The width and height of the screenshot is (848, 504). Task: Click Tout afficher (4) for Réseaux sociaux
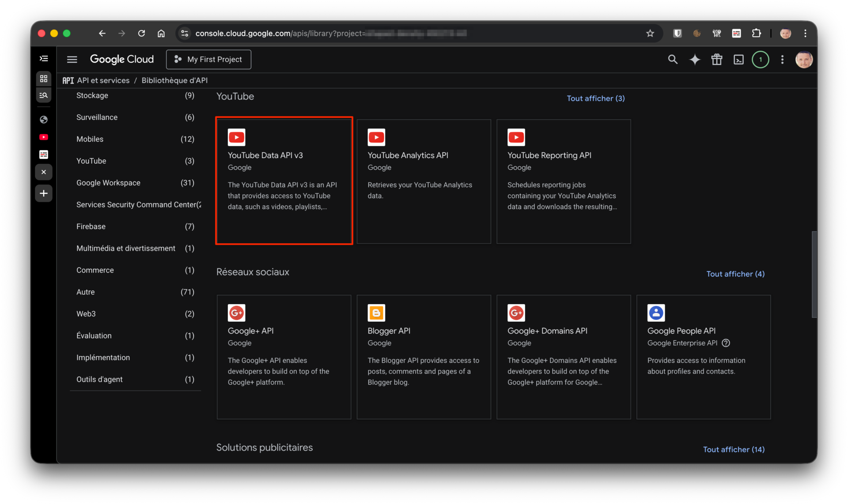pyautogui.click(x=735, y=274)
